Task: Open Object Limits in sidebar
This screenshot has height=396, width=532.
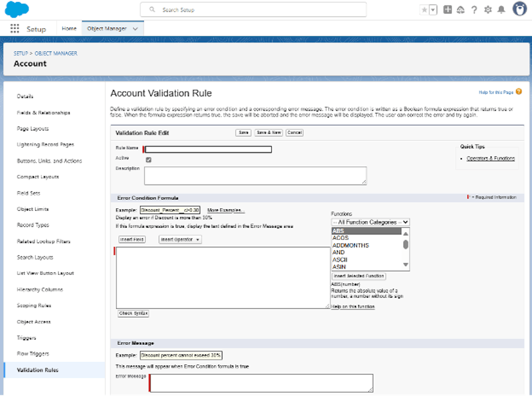Action: tap(33, 209)
